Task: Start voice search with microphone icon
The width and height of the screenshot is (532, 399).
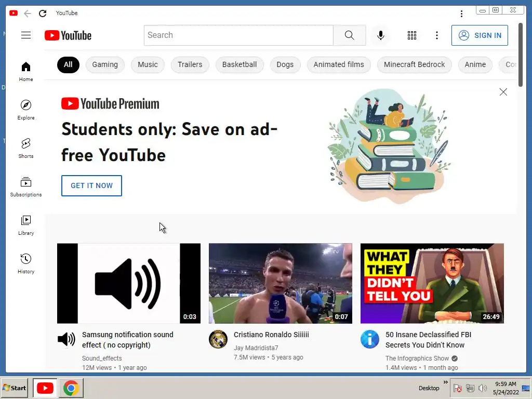Action: click(x=381, y=35)
